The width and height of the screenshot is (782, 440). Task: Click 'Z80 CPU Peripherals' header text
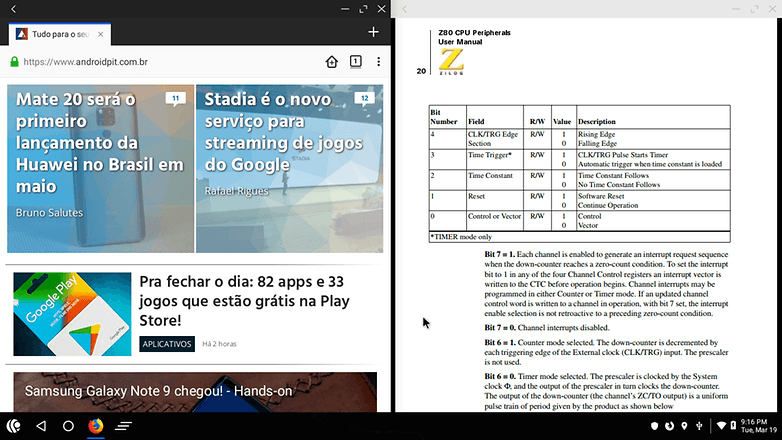click(x=474, y=32)
